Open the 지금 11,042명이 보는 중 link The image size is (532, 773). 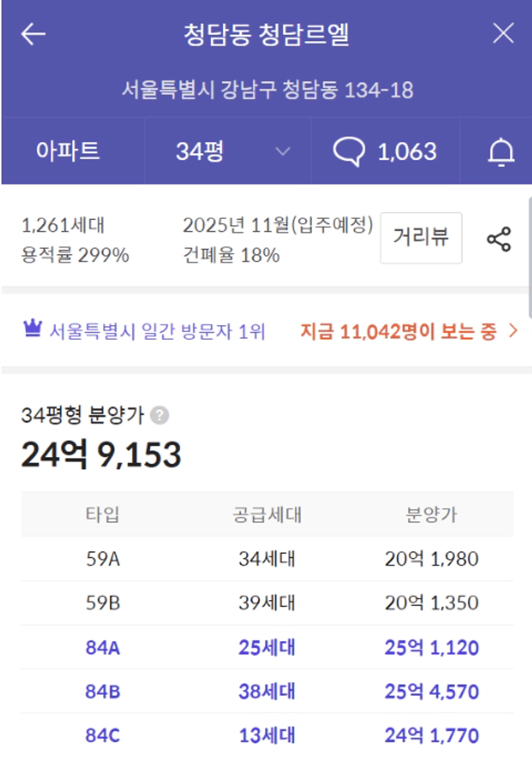[x=408, y=331]
